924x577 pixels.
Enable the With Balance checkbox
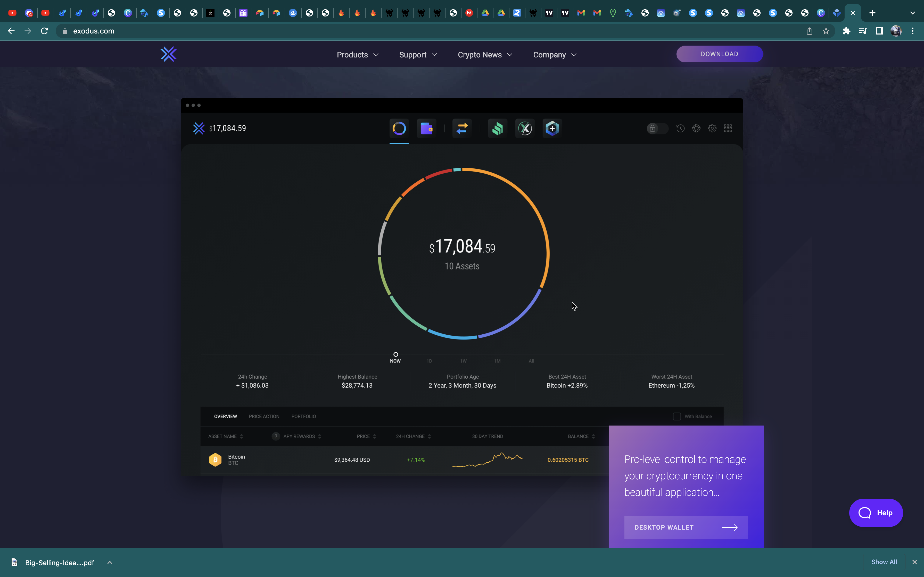click(676, 416)
